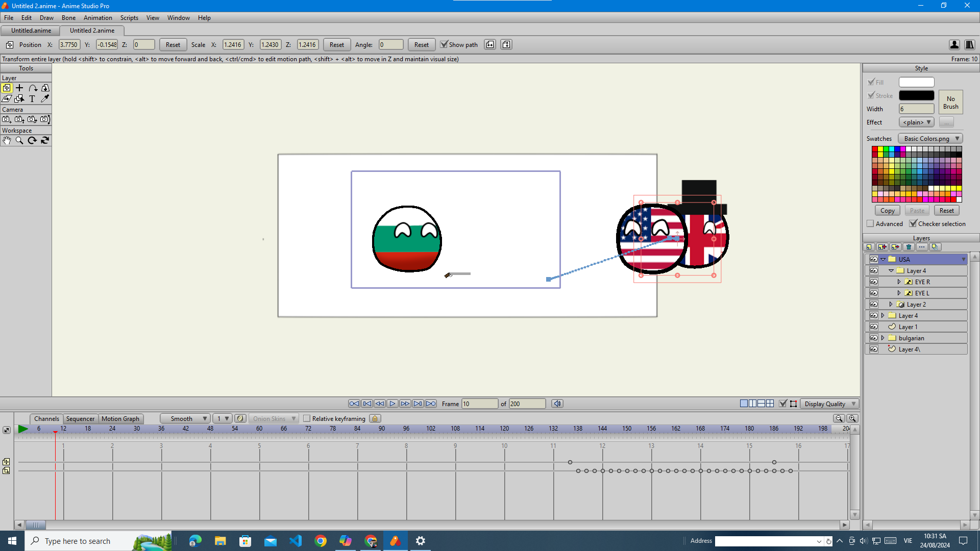Collapse the USA layer group

click(884, 259)
